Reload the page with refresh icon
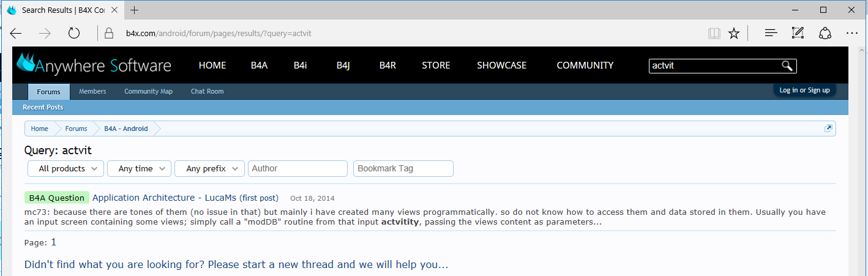This screenshot has height=276, width=868. tap(74, 33)
